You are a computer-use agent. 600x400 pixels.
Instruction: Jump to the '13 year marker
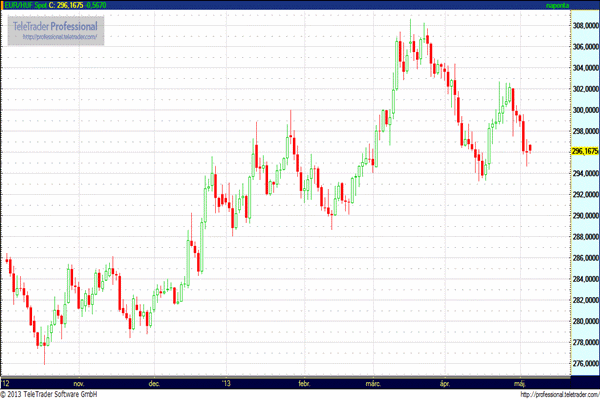(226, 383)
